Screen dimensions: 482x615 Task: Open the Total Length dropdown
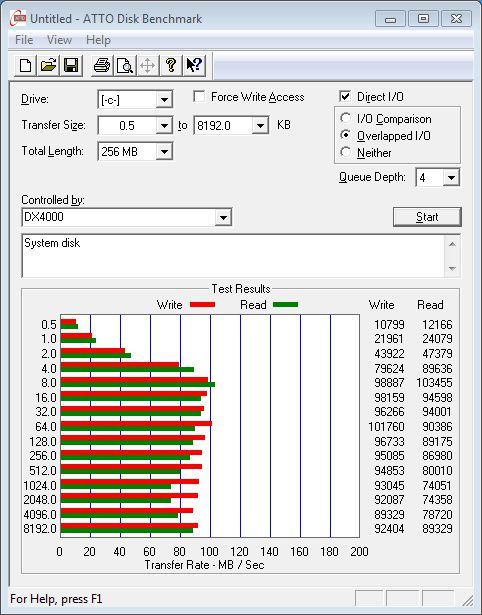pyautogui.click(x=164, y=151)
